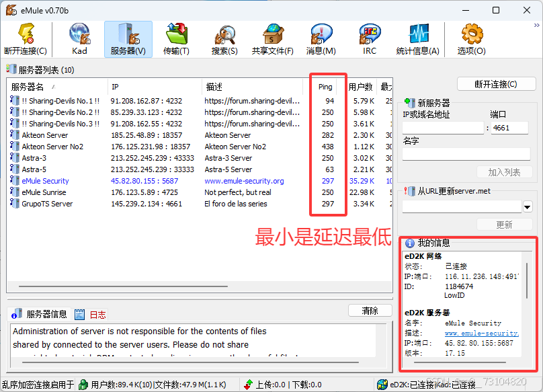543x392 pixels.
Task: Focus the IP or domain address field
Action: point(443,128)
